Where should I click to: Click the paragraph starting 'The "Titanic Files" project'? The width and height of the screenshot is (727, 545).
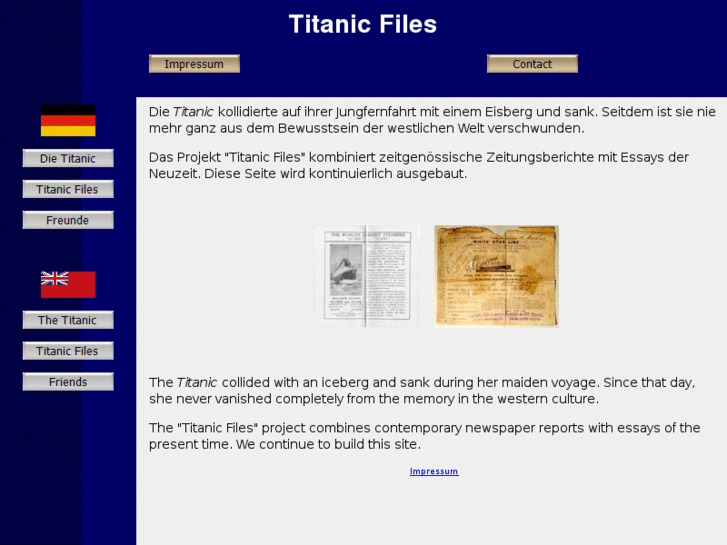pos(424,436)
